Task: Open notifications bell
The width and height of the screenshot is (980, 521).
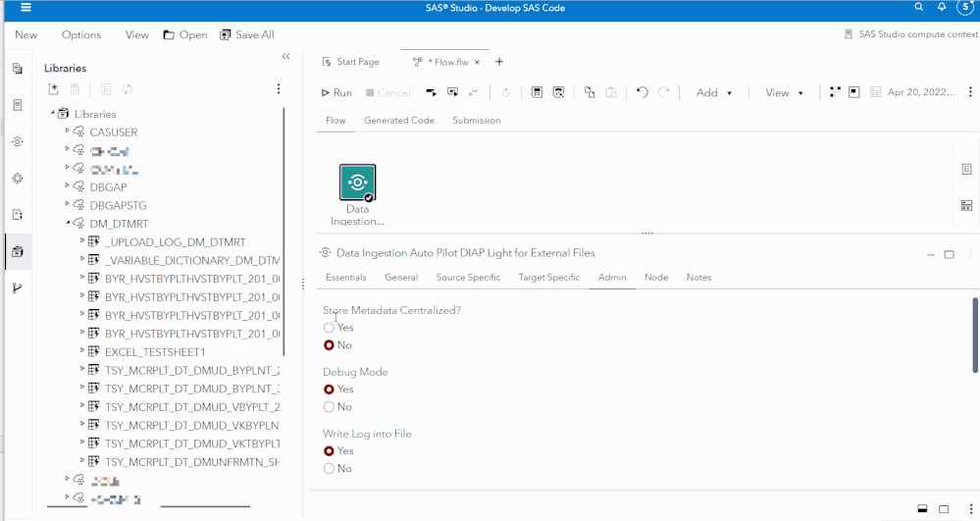Action: tap(941, 7)
